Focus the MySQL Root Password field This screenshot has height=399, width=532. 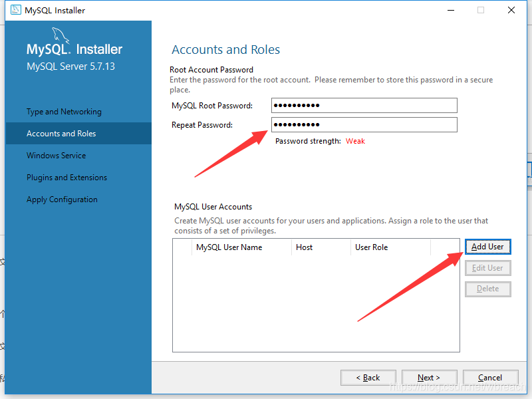[x=364, y=106]
